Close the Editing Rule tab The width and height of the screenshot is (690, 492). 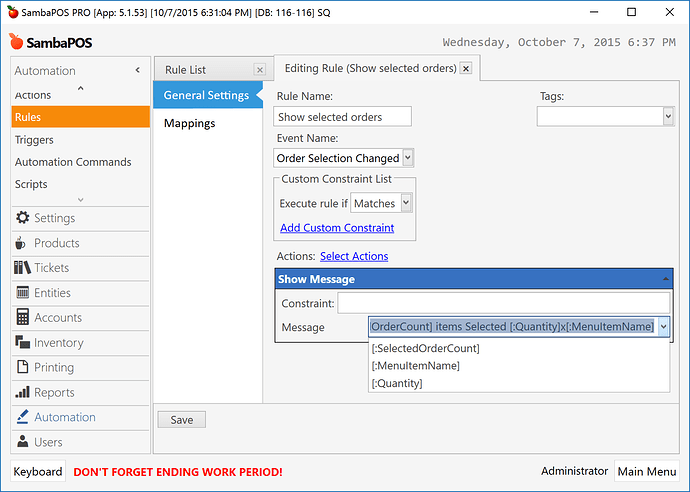[466, 68]
